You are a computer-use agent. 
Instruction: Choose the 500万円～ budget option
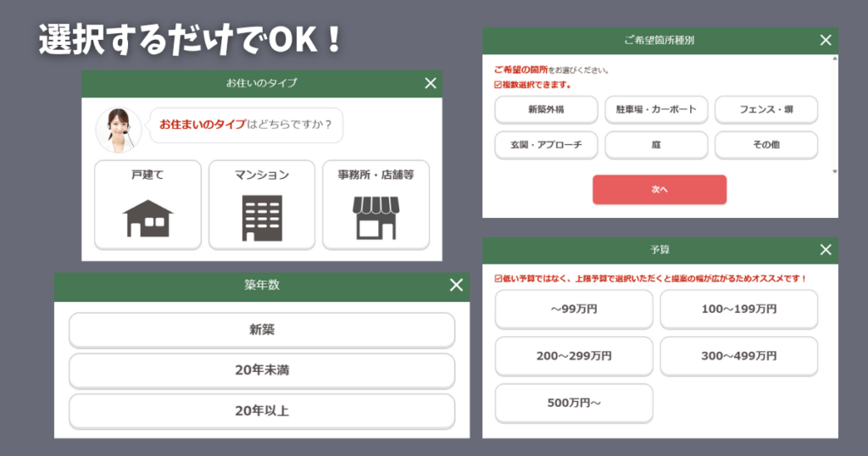coord(574,403)
